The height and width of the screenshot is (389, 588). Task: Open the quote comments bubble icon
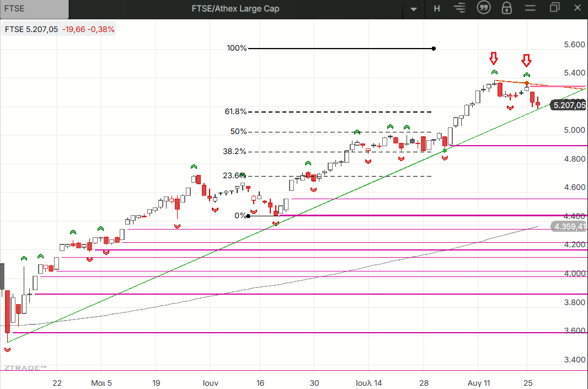[x=484, y=8]
